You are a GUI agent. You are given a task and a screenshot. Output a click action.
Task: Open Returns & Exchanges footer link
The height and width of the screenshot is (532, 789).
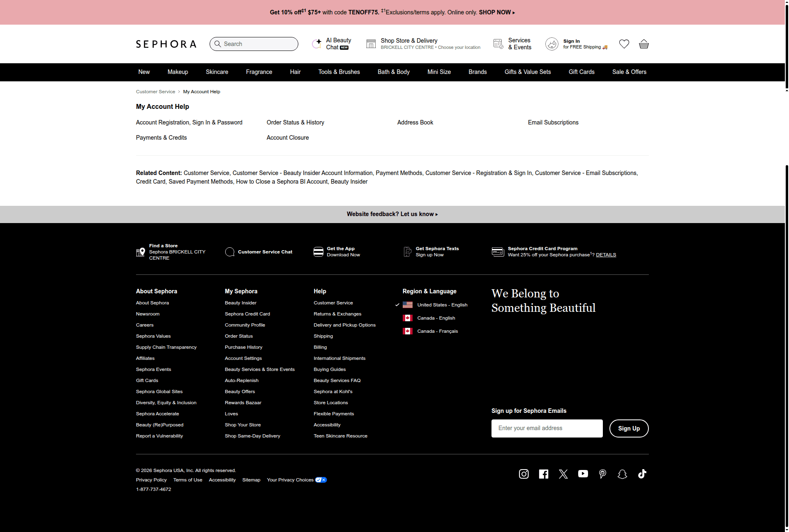[337, 314]
